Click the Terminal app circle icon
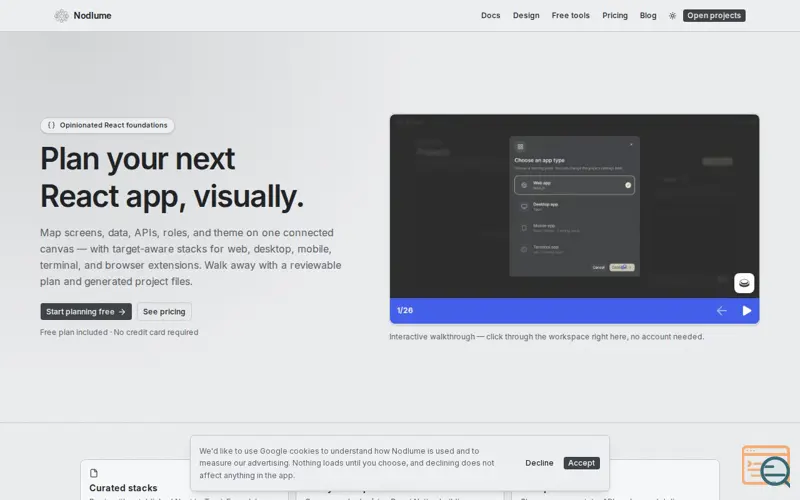800x500 pixels. [x=524, y=249]
